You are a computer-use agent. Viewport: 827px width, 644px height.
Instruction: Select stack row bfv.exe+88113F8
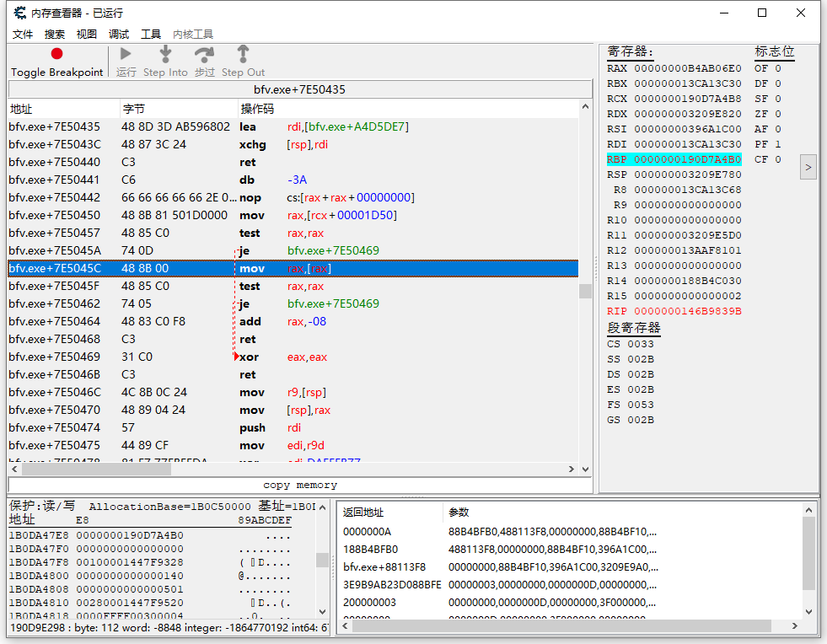tap(570, 567)
